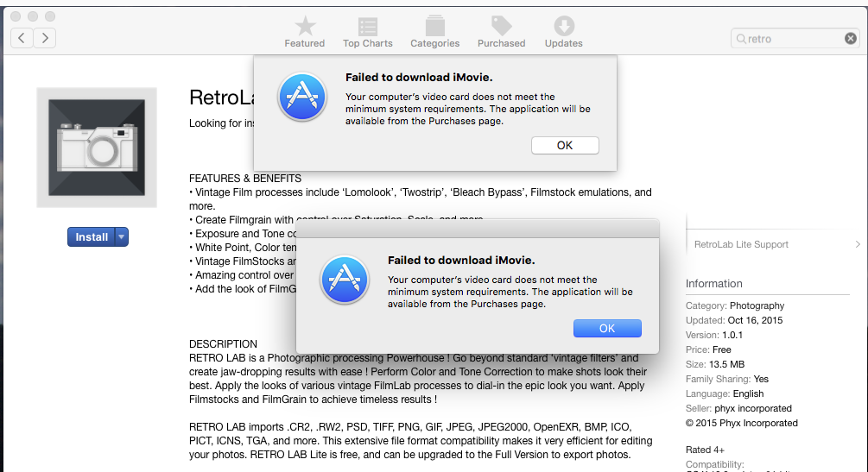The width and height of the screenshot is (868, 472).
Task: Select the Language: English text
Action: tap(725, 393)
